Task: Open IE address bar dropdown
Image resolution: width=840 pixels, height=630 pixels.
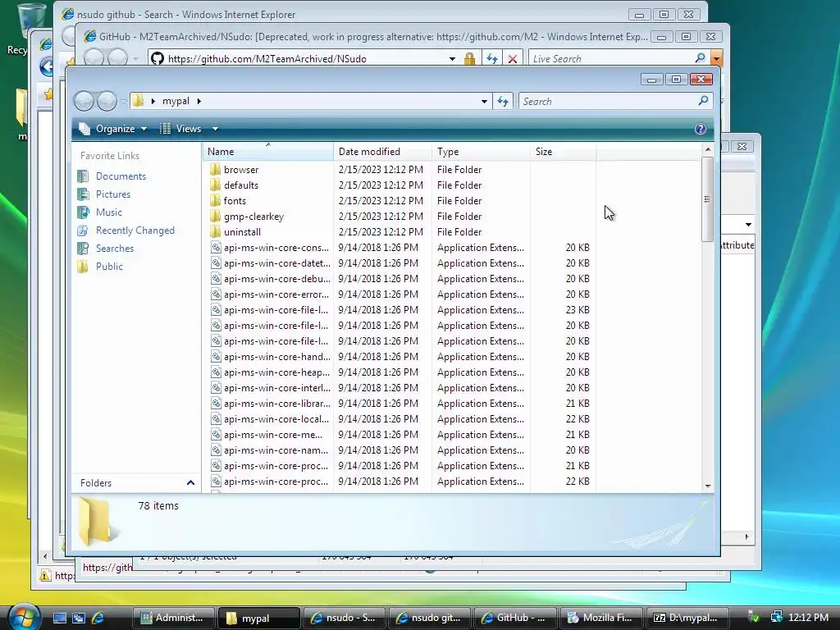Action: click(452, 59)
